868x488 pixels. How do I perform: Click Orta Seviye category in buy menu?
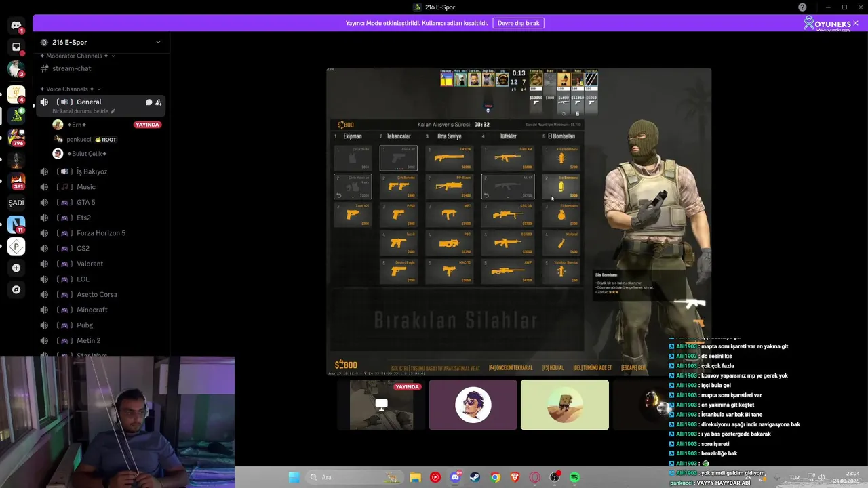click(x=449, y=136)
